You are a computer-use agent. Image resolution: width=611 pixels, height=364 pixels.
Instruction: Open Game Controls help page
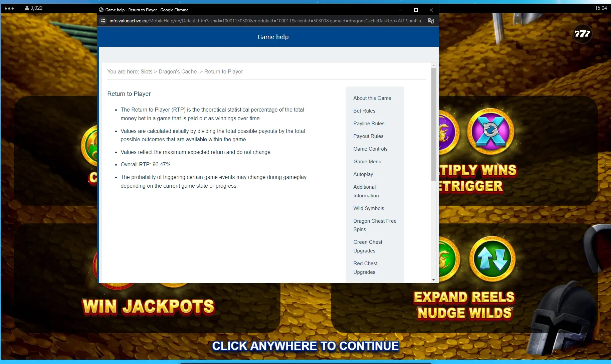370,149
